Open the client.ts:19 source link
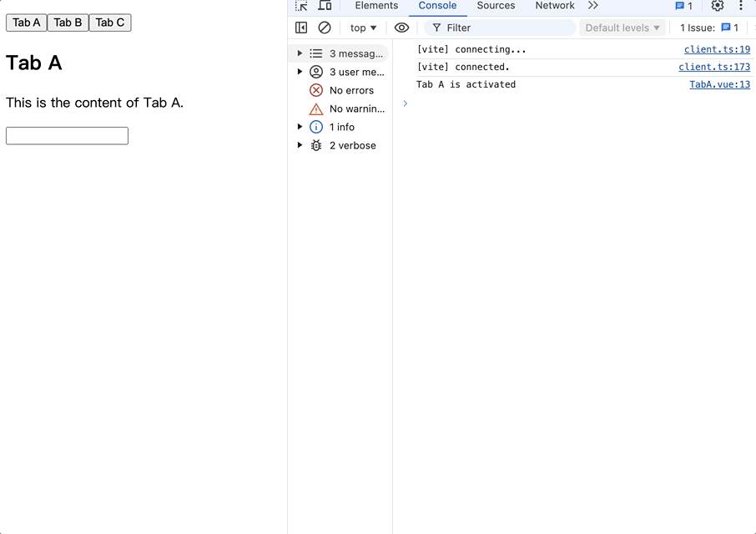Image resolution: width=756 pixels, height=534 pixels. (x=717, y=49)
